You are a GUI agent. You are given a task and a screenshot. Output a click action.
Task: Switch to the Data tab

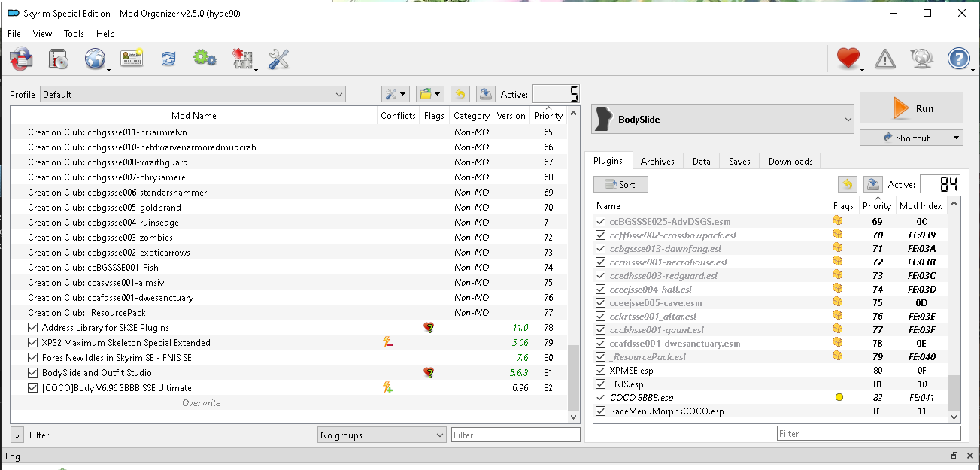(702, 162)
